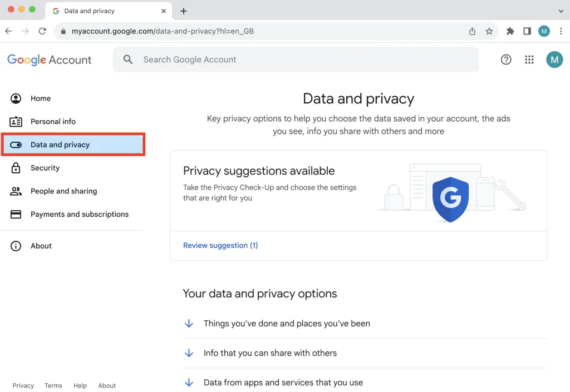Navigate back with the arrow icon
This screenshot has height=392, width=570.
pyautogui.click(x=8, y=31)
